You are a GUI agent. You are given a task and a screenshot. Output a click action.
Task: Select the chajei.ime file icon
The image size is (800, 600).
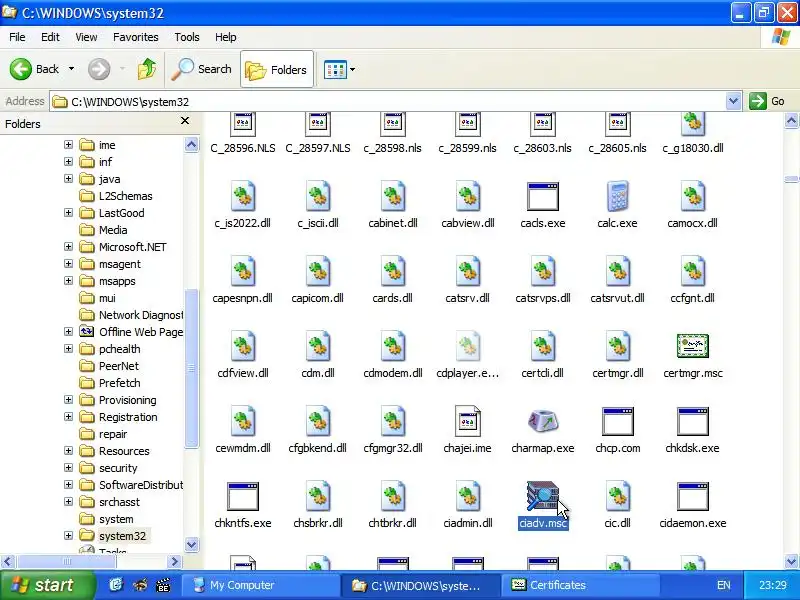467,421
